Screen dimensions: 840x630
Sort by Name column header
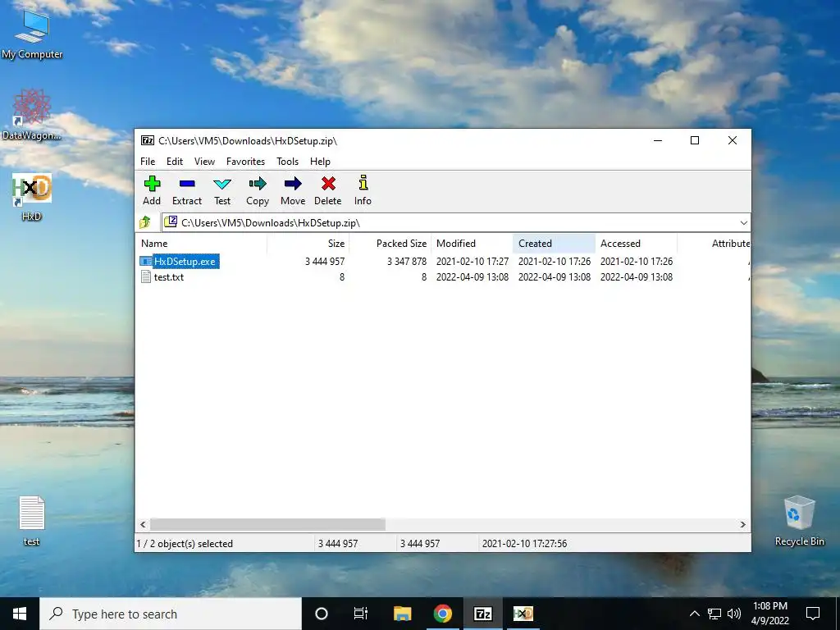[201, 243]
